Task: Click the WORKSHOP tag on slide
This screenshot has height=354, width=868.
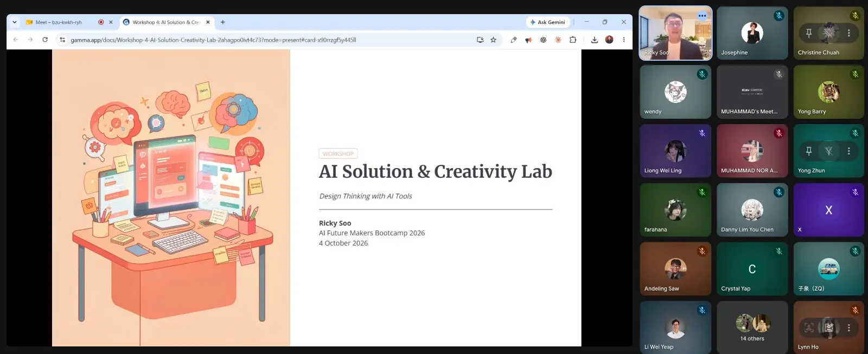Action: point(338,154)
